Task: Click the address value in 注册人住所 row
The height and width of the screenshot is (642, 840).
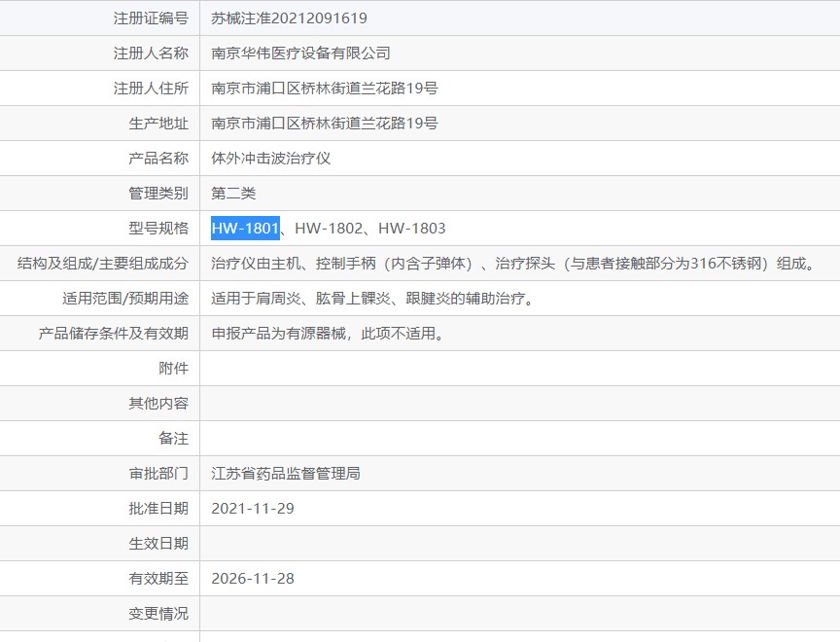Action: pyautogui.click(x=324, y=88)
